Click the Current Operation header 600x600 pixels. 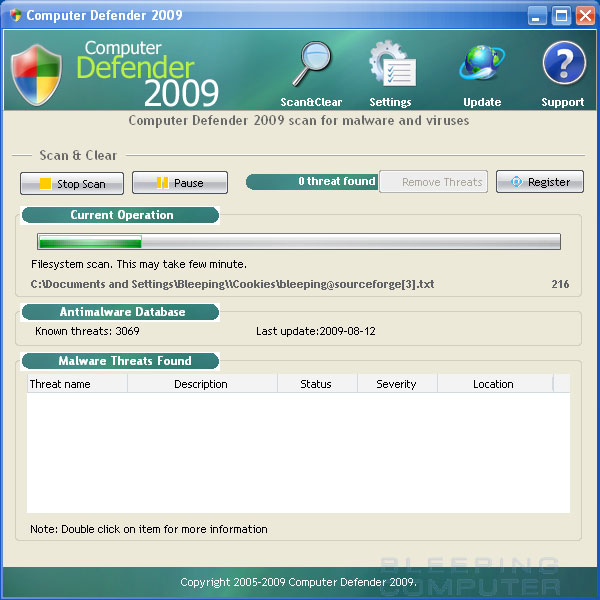[121, 215]
